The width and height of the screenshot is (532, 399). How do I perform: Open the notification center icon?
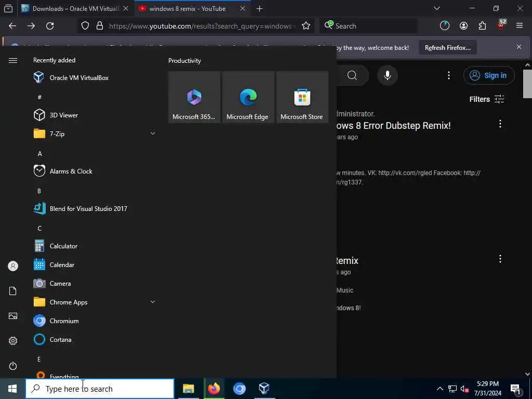pos(516,389)
